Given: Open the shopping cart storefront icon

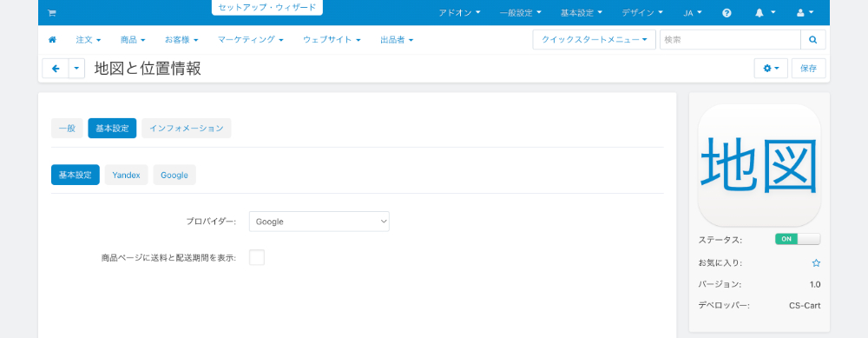Looking at the screenshot, I should 51,13.
